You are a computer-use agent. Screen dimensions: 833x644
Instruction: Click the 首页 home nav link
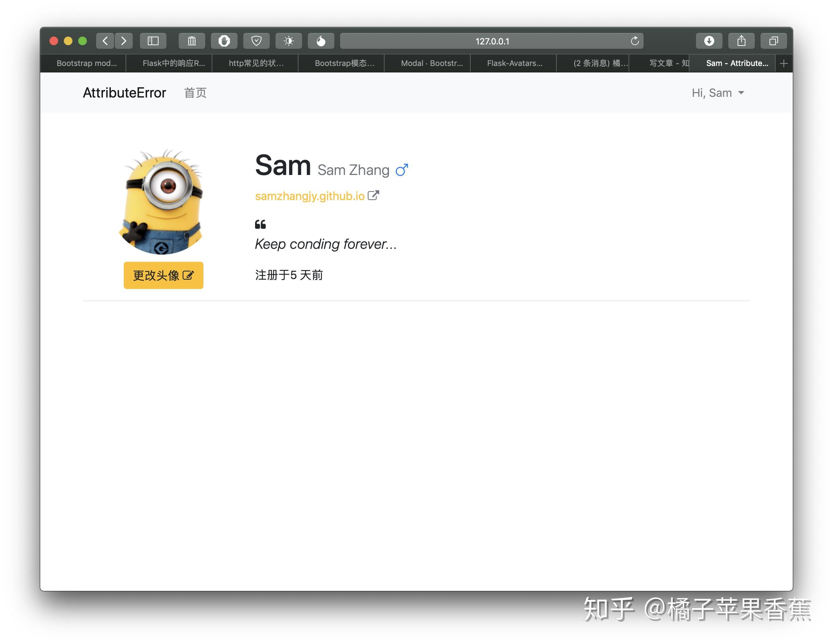(x=195, y=93)
